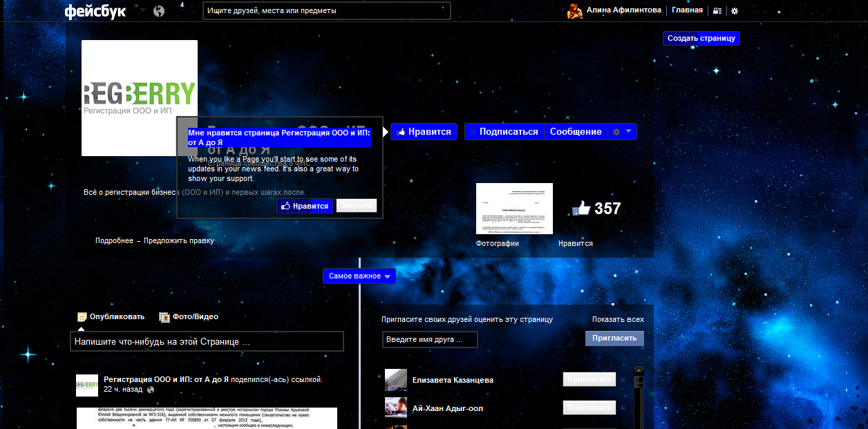Screen dimensions: 868x429
Task: Click Пригласите своих друзей оценить эту страницу heading
Action: 467,320
